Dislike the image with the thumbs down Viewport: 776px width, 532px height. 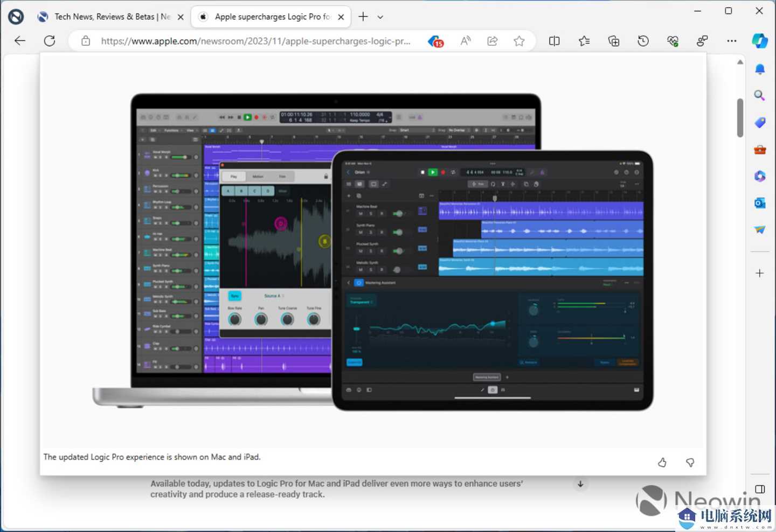tap(690, 463)
